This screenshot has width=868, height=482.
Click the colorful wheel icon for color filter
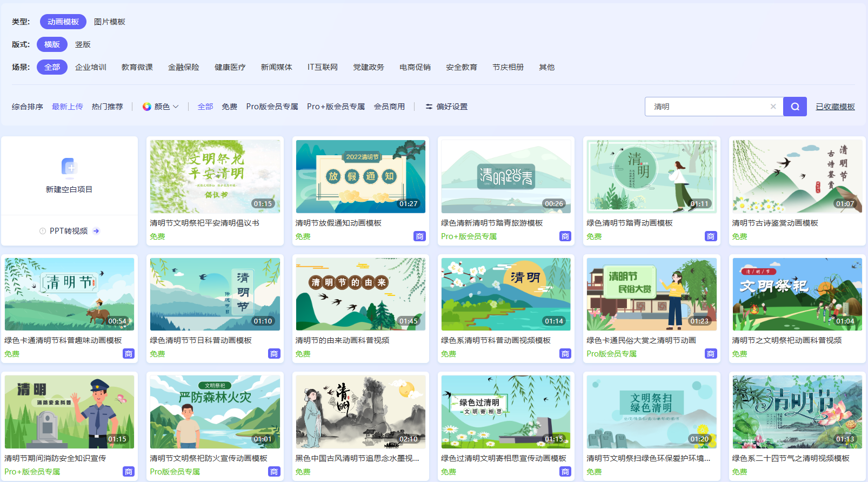coord(146,107)
